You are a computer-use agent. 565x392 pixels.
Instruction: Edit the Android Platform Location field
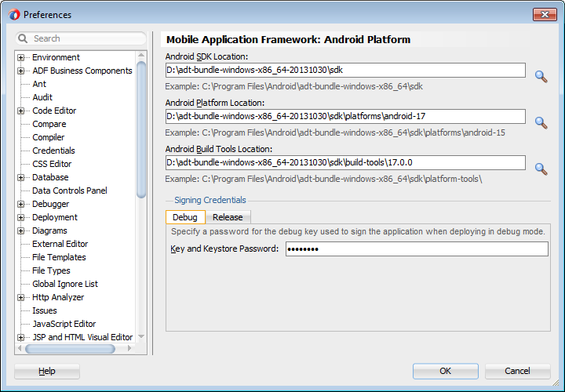coord(345,116)
